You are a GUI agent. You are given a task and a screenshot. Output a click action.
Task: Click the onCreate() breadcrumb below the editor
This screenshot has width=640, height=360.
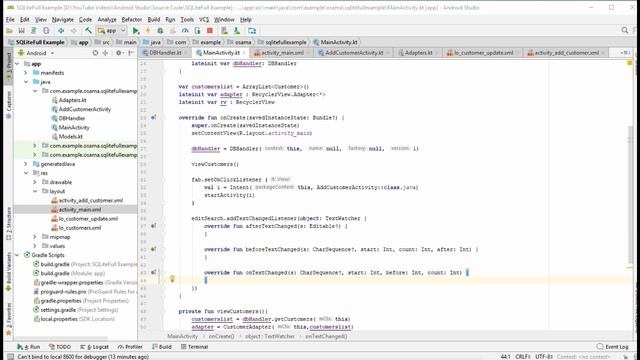221,336
